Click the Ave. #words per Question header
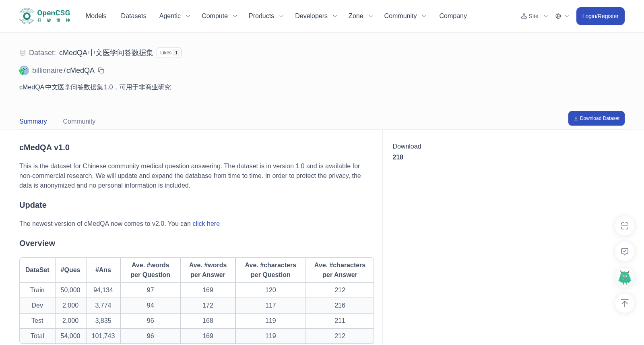The height and width of the screenshot is (345, 644). pos(151,270)
